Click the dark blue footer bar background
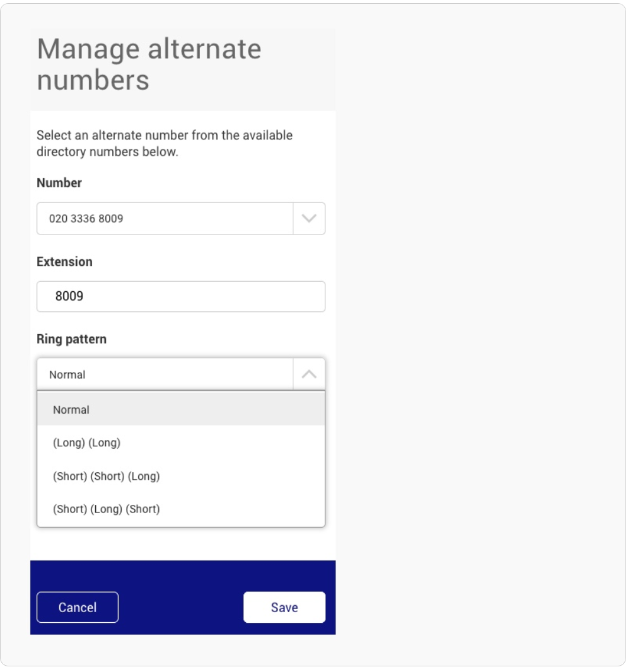The height and width of the screenshot is (672, 628). (x=183, y=576)
